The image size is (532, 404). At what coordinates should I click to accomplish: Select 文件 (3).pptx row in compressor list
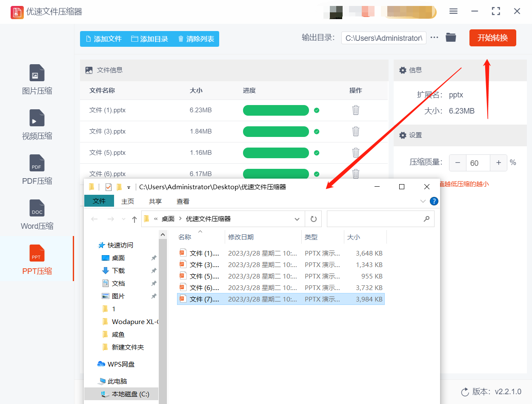click(234, 131)
